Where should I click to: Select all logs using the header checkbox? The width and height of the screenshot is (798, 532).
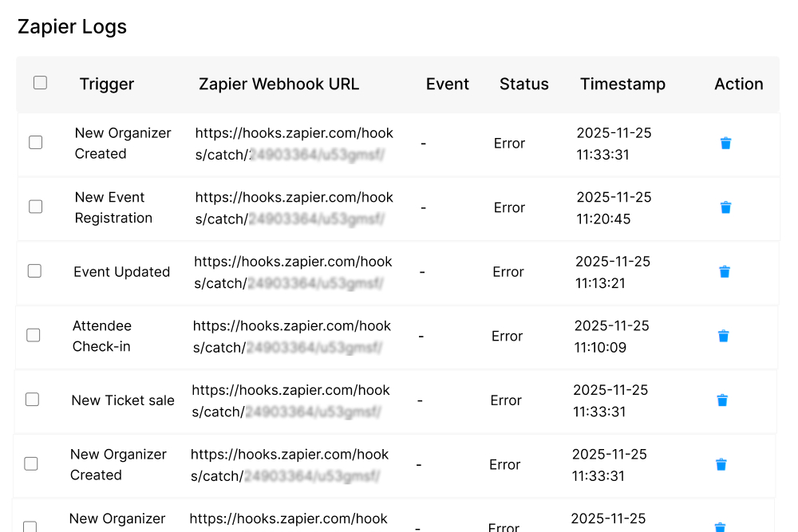pyautogui.click(x=40, y=82)
